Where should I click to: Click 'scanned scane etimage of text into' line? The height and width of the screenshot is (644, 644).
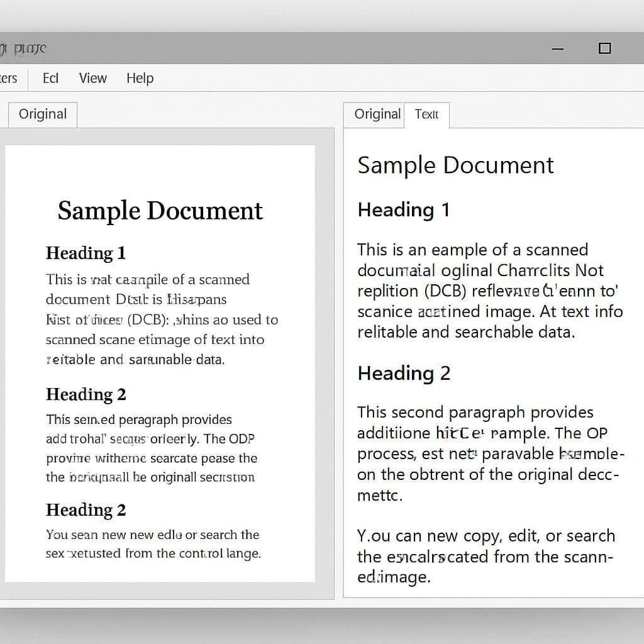[x=155, y=340]
